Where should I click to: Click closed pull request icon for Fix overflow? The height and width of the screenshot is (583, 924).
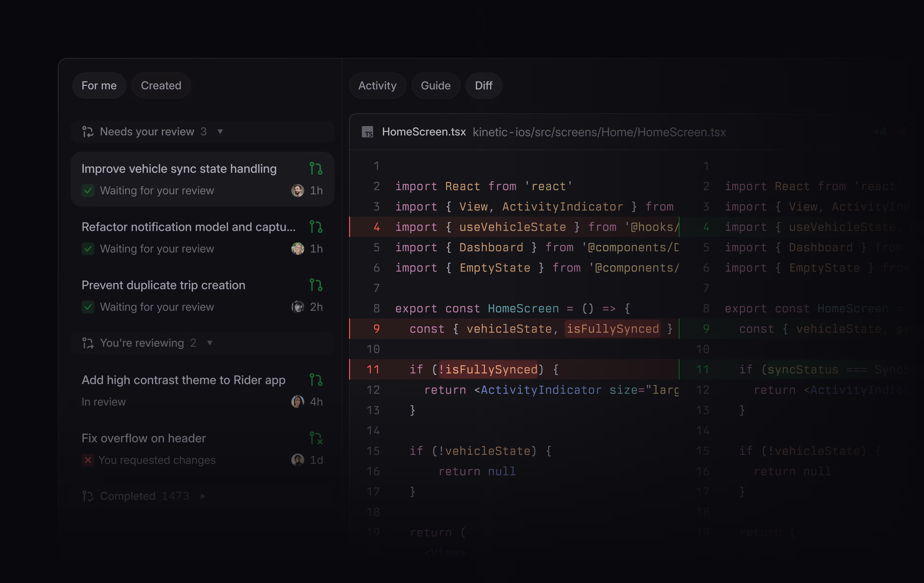[x=316, y=438]
